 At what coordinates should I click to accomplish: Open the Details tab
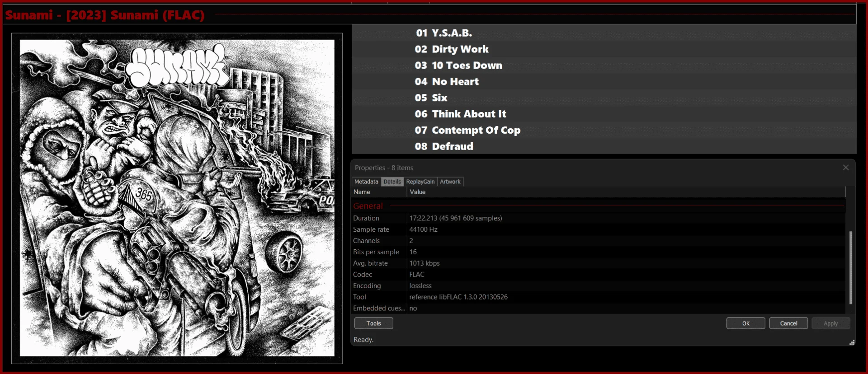tap(392, 182)
